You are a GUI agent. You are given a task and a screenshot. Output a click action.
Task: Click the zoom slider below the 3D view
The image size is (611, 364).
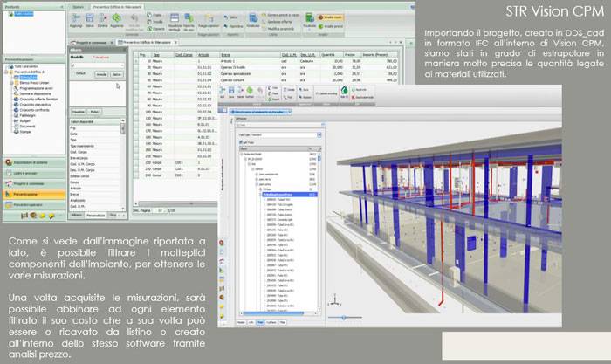[x=345, y=317]
